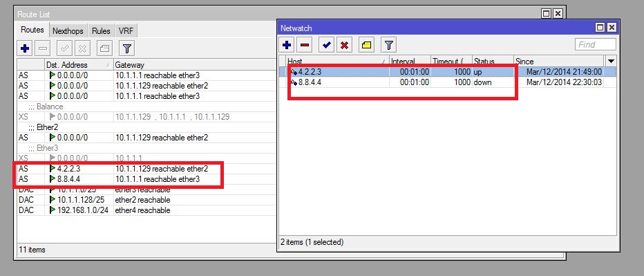Open the filter funnel in Netwatch toolbar

pos(388,45)
